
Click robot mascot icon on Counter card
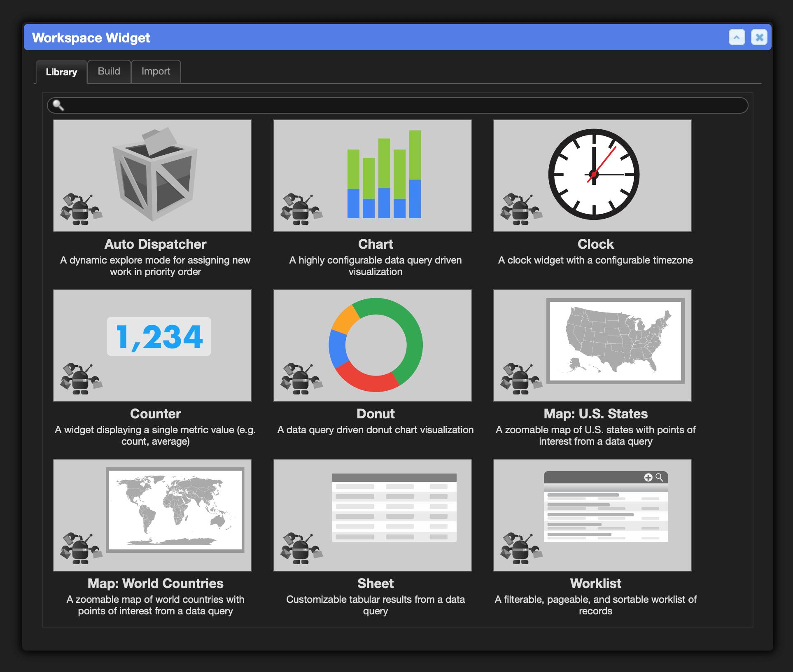tap(81, 379)
